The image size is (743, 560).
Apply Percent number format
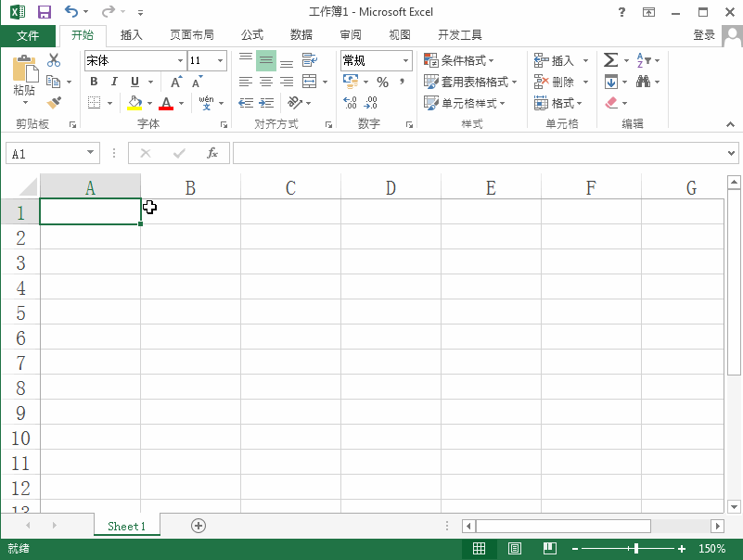383,81
